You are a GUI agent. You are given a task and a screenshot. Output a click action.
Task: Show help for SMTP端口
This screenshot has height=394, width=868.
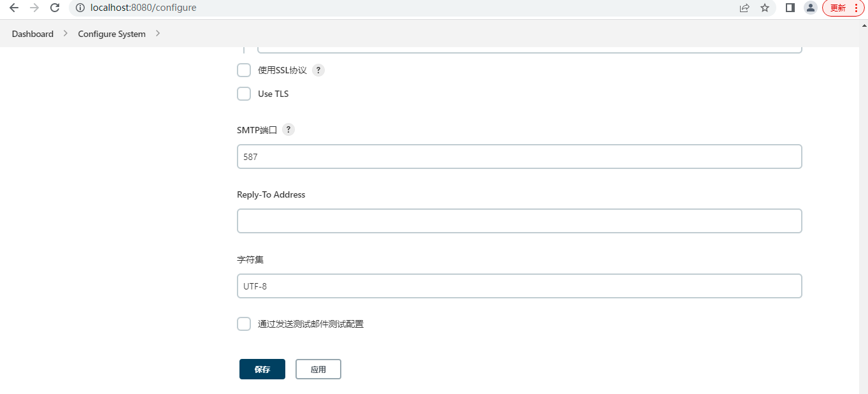(x=288, y=130)
